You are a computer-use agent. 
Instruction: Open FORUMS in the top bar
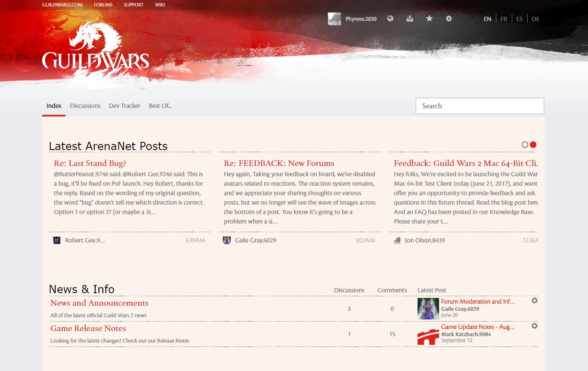[103, 5]
